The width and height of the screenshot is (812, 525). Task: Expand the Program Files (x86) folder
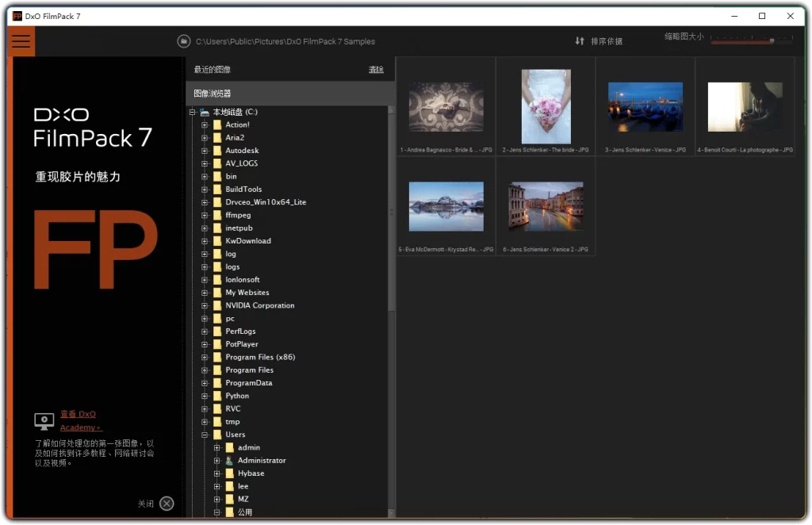click(x=205, y=357)
